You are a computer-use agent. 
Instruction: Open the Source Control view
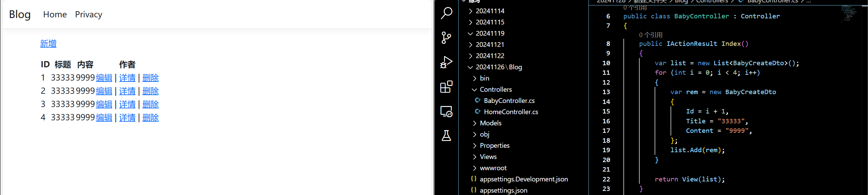point(446,38)
